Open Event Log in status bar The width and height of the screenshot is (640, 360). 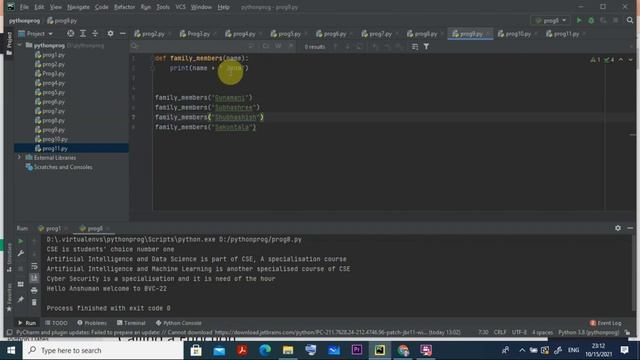[x=606, y=323]
